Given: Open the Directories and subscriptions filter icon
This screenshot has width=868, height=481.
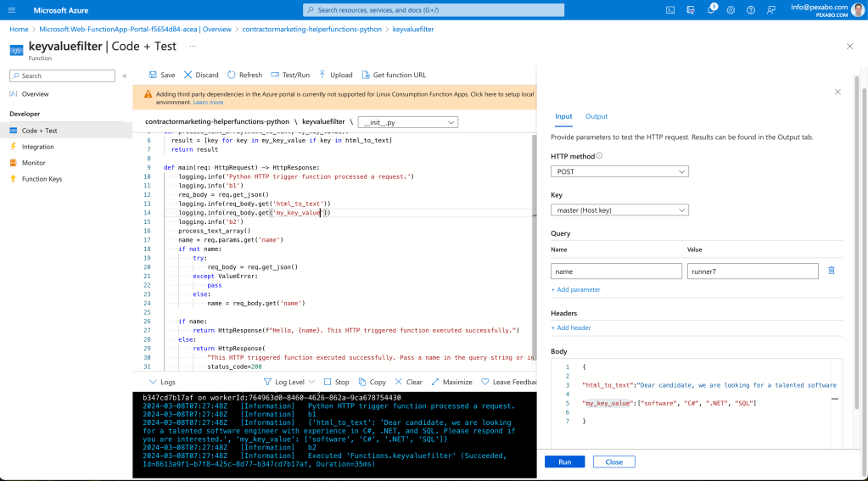Looking at the screenshot, I should click(691, 10).
